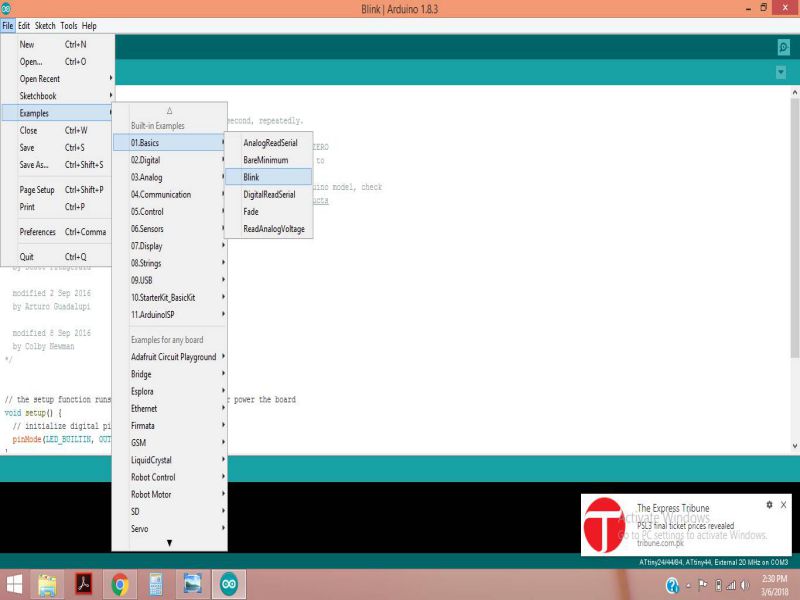Switch to Arduino IDE taskbar icon

coord(229,585)
